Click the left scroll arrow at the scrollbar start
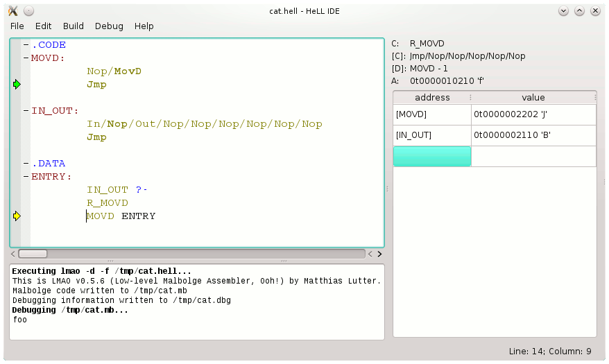The image size is (609, 364). [13, 254]
